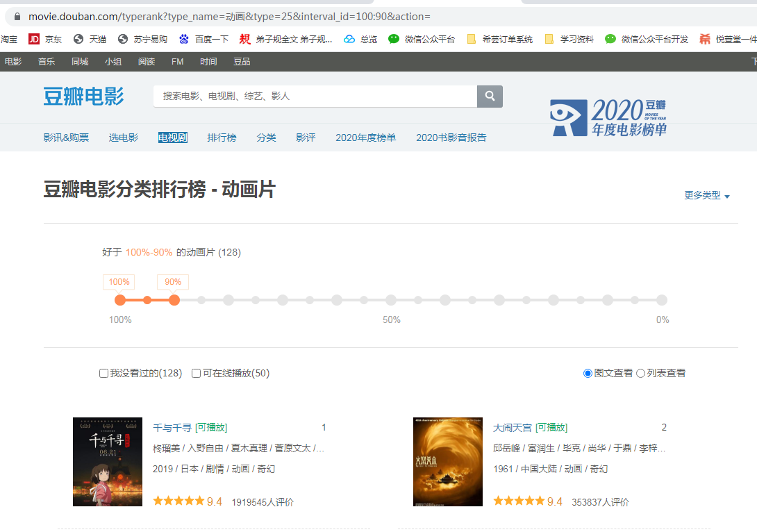Viewport: 757px width, 532px height.
Task: Open the 悦萱堂 bookmark
Action: [x=728, y=39]
